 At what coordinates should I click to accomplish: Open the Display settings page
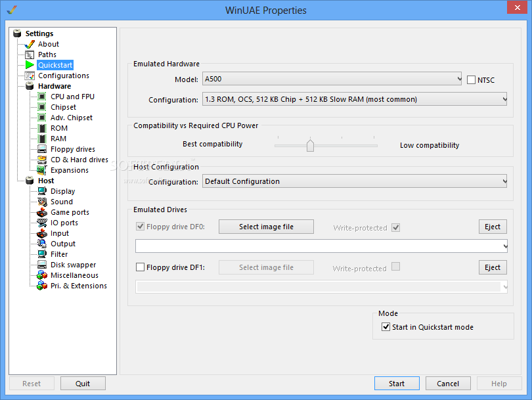(63, 191)
